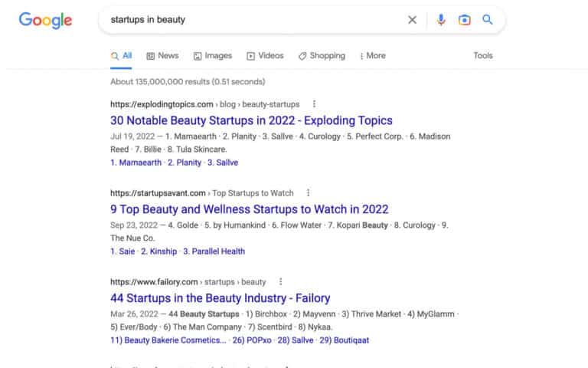Clear search with the X icon
This screenshot has width=588, height=368.
pos(413,20)
